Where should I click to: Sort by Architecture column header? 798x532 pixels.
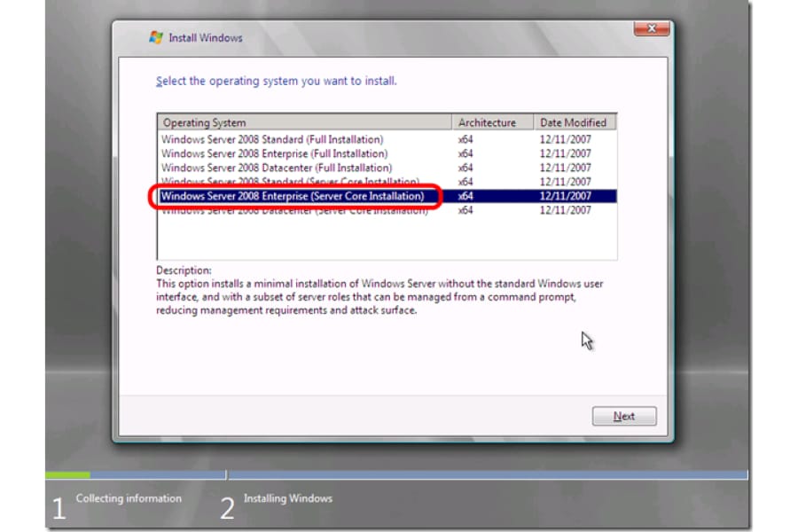492,122
